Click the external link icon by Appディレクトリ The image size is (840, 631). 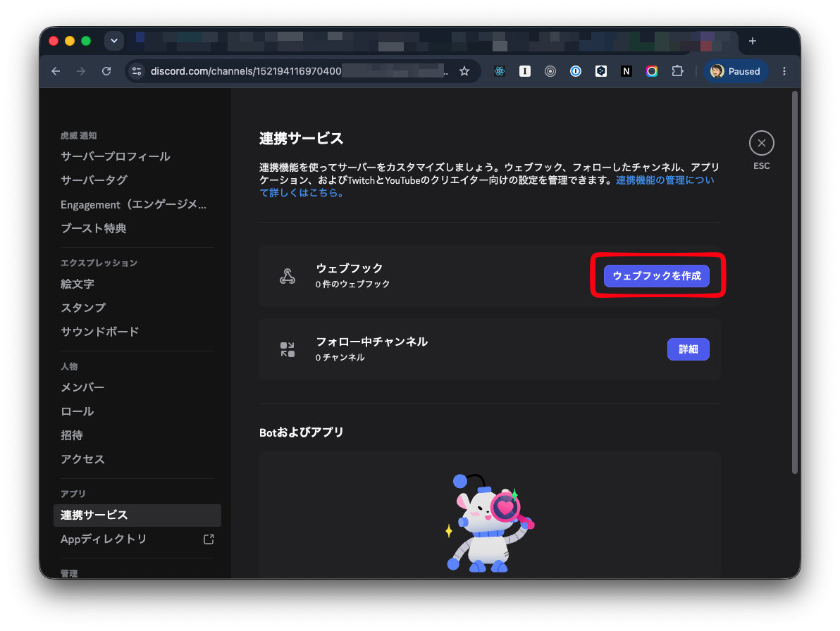coord(209,539)
